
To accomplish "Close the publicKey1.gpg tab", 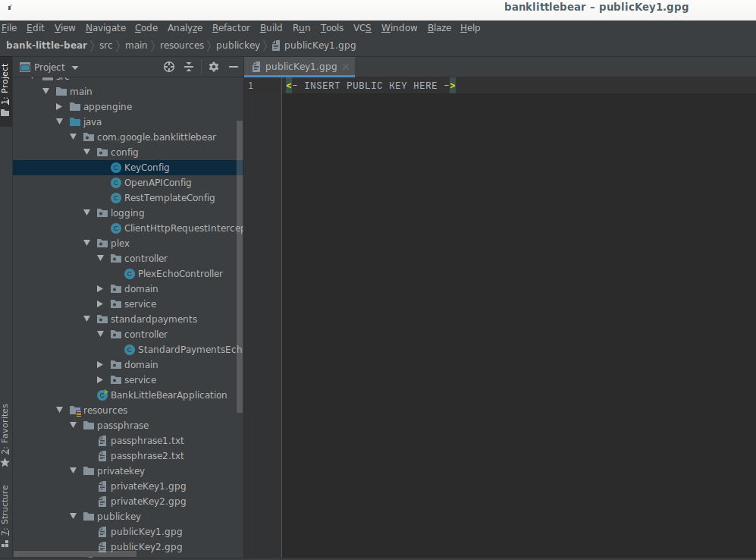I will tap(346, 66).
